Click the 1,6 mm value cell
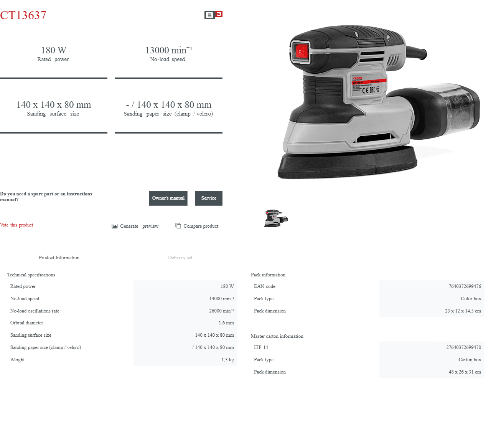Screen dimensions: 491x448 (226, 323)
